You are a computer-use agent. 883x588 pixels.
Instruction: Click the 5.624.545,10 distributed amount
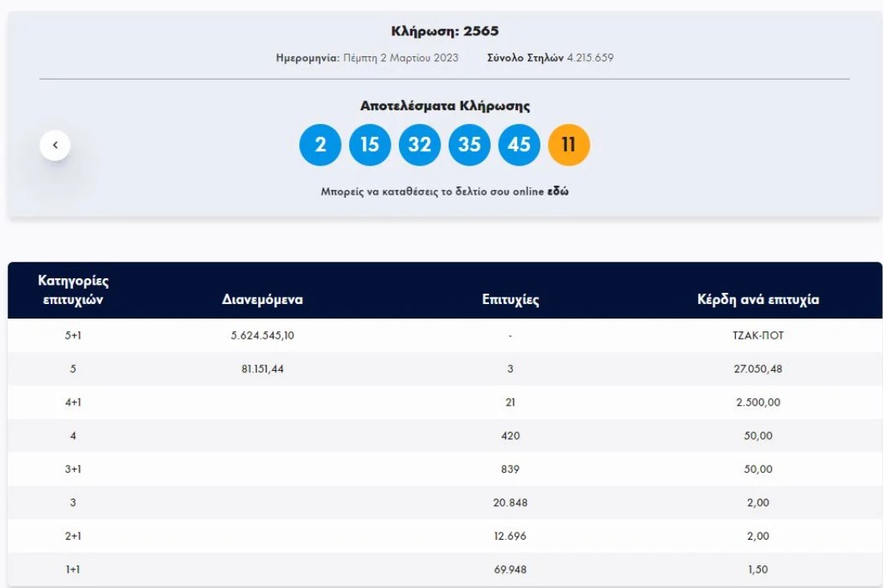click(x=262, y=335)
